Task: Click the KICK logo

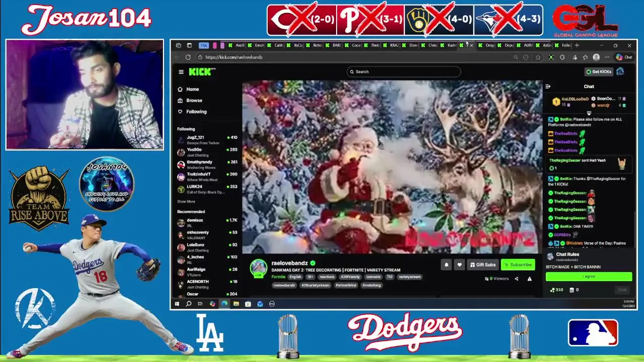Action: pyautogui.click(x=201, y=72)
